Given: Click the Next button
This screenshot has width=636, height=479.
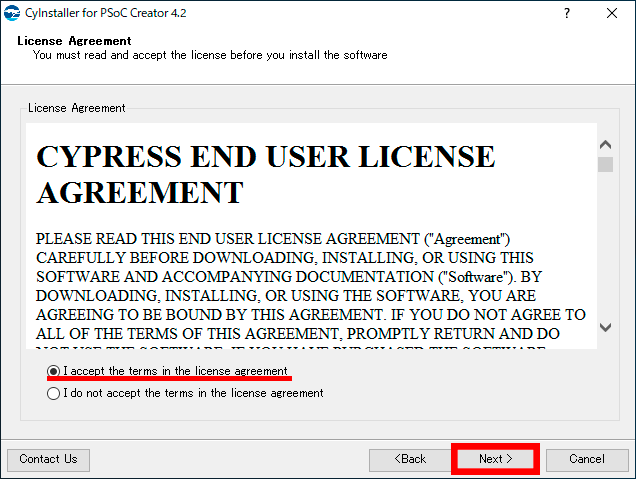Looking at the screenshot, I should coord(495,459).
